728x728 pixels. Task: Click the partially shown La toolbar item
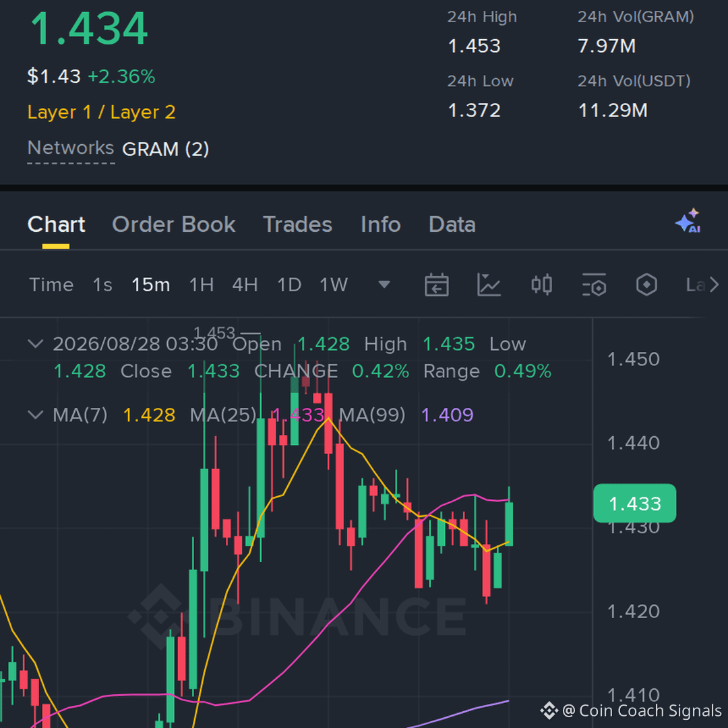point(696,284)
